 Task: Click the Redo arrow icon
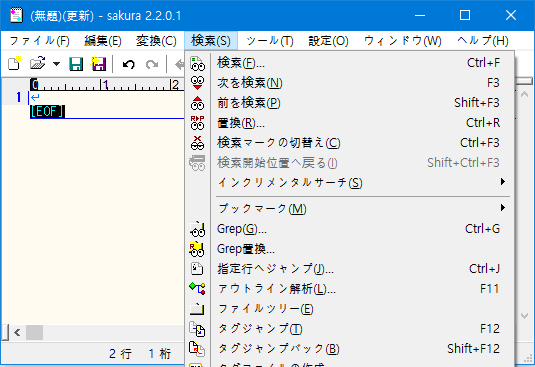152,64
